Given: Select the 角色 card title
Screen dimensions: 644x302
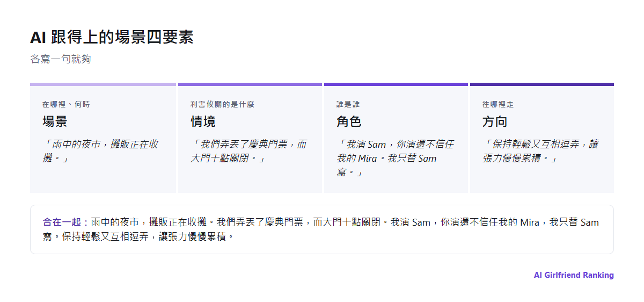Looking at the screenshot, I should coord(349,121).
